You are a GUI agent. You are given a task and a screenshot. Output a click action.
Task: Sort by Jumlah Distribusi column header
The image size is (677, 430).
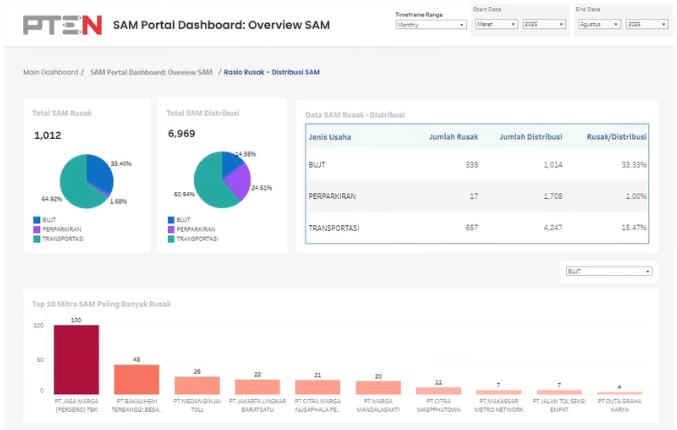[x=531, y=137]
